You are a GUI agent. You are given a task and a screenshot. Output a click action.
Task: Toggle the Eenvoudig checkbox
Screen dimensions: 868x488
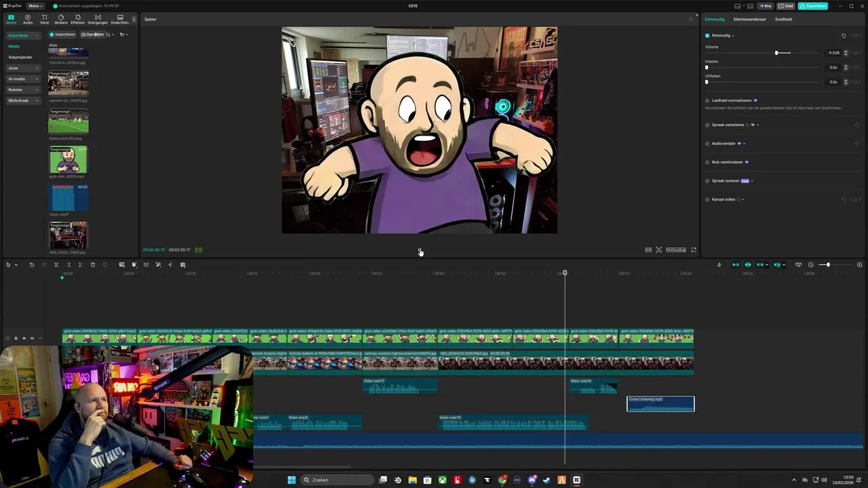tap(707, 35)
